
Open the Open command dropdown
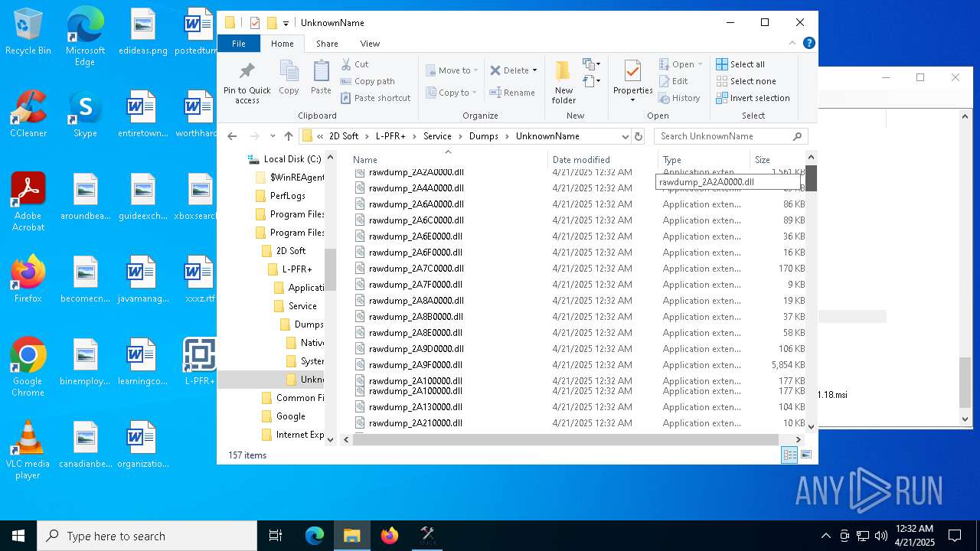point(700,64)
